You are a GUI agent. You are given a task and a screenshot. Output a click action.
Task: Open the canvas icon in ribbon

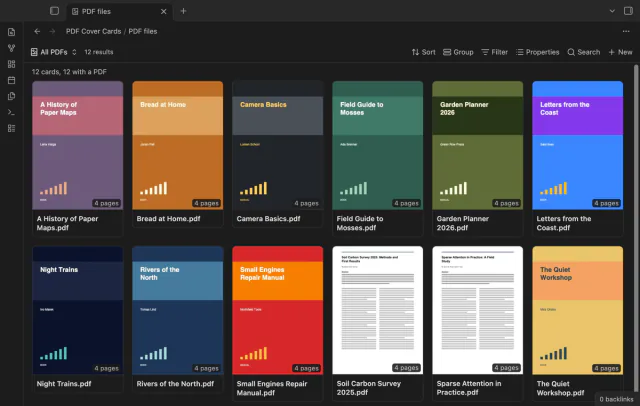(x=11, y=64)
